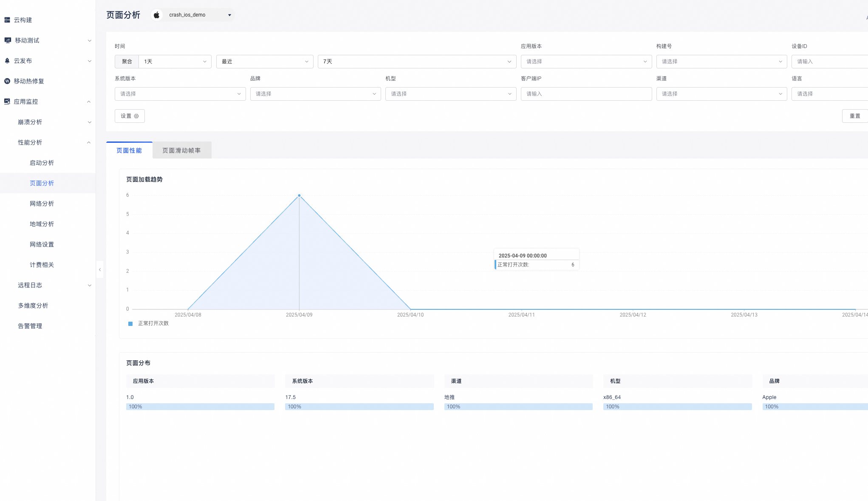Switch to the 页面性能 tab

(x=129, y=150)
